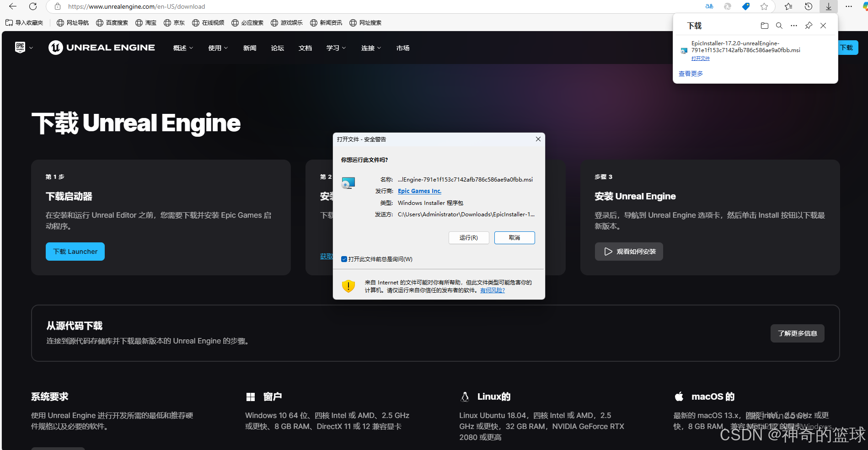Open the 百度搜索 bookmark
Screen dimensions: 868x450
tap(112, 23)
